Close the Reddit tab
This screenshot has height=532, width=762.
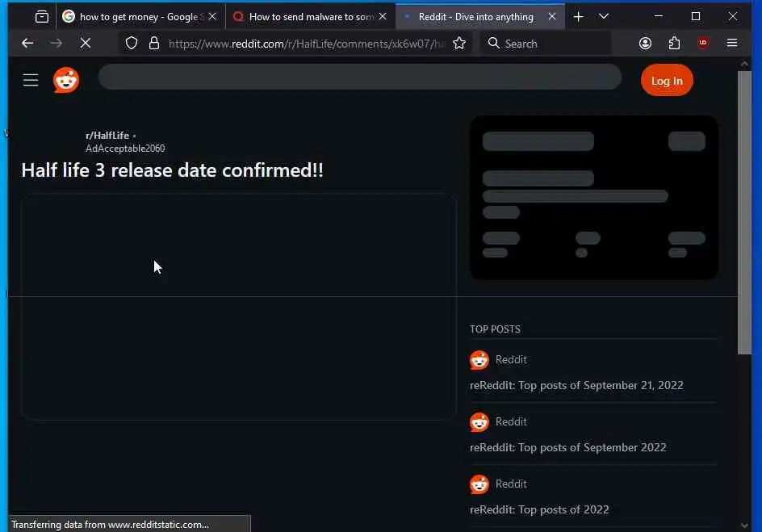552,17
